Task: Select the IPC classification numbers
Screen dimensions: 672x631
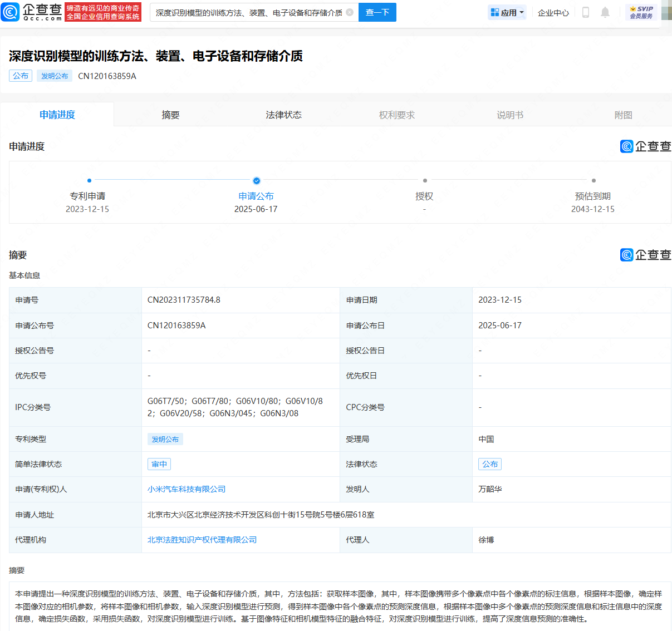Action: tap(235, 407)
